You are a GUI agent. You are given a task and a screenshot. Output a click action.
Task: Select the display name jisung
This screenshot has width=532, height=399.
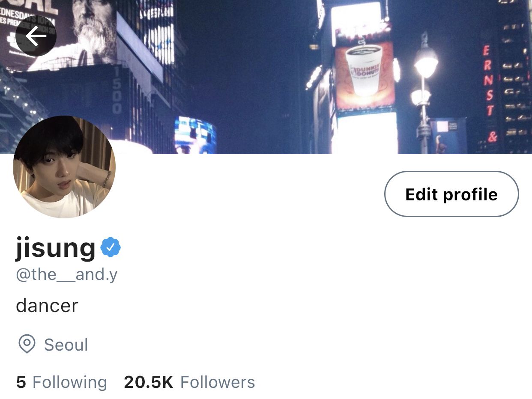(56, 248)
